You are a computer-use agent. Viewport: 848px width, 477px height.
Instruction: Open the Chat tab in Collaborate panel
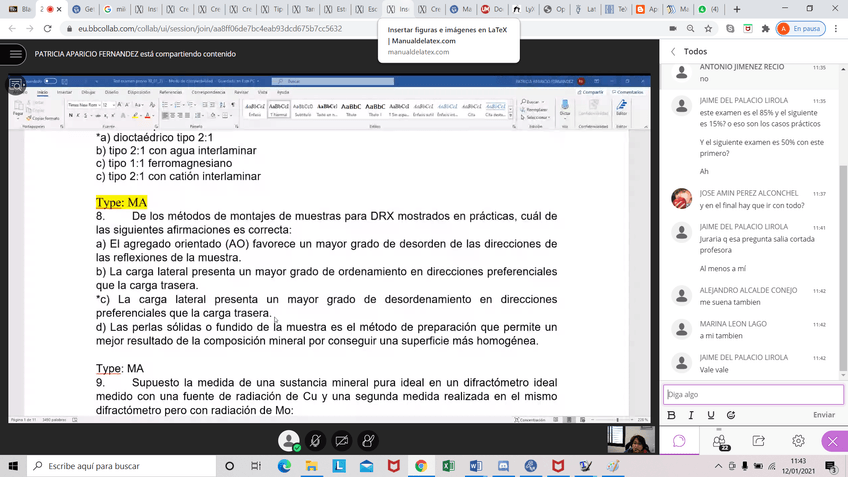tap(679, 441)
